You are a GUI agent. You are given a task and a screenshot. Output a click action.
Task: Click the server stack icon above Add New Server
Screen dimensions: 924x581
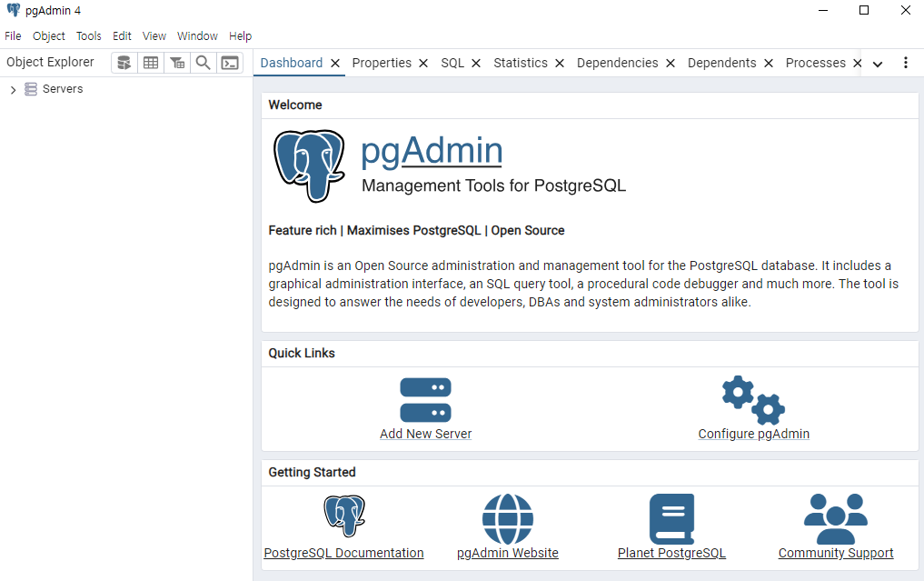[425, 400]
